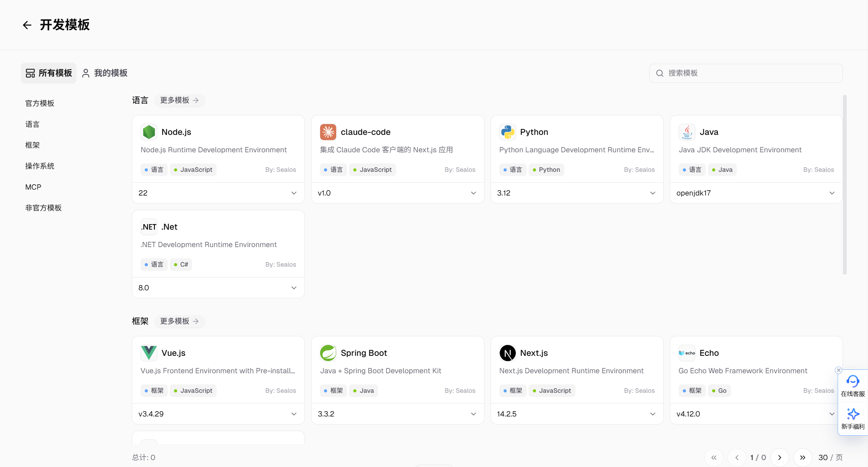Click the claude-code template icon
The height and width of the screenshot is (467, 868).
click(328, 132)
